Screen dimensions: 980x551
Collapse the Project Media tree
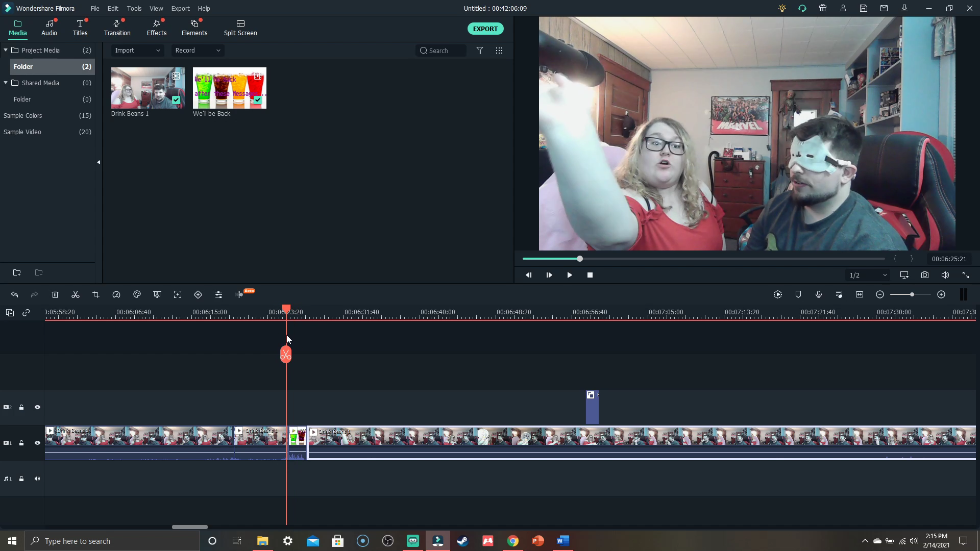(6, 50)
